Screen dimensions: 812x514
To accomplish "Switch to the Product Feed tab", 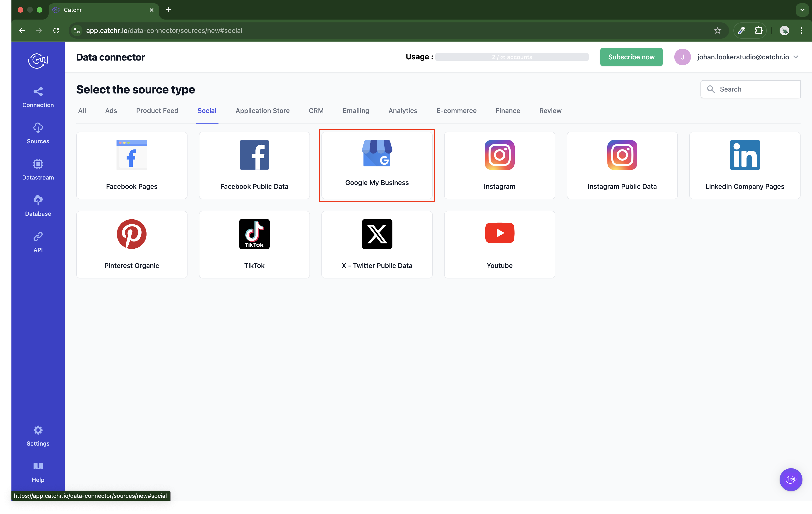I will click(157, 111).
